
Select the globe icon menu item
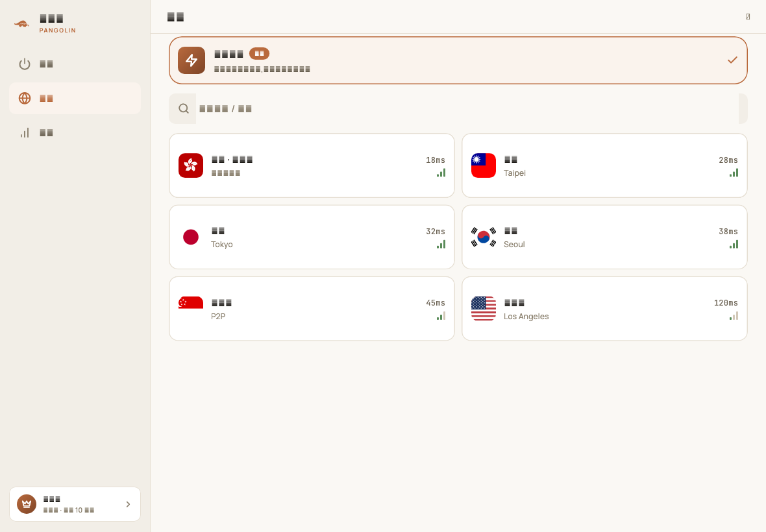[75, 98]
